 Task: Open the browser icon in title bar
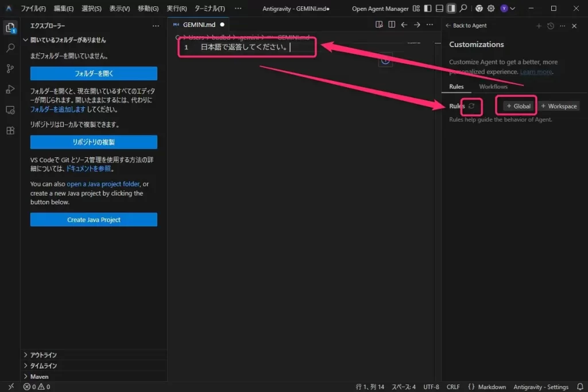pos(479,8)
